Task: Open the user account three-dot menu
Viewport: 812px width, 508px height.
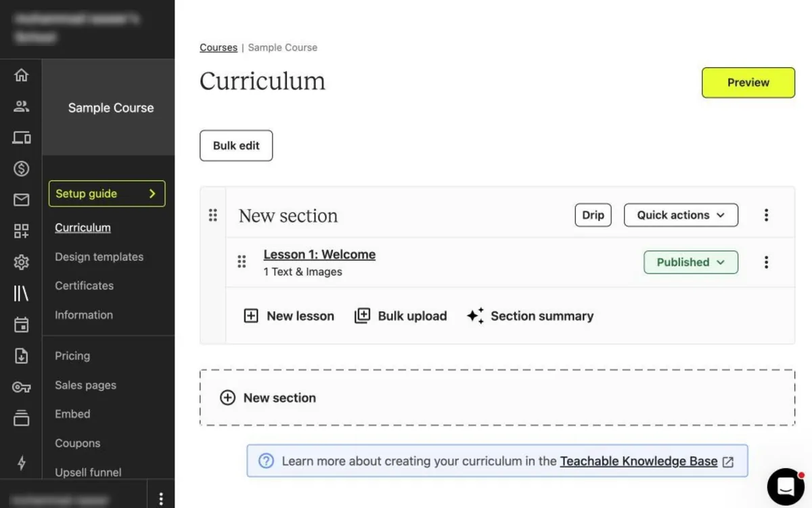Action: 161,499
